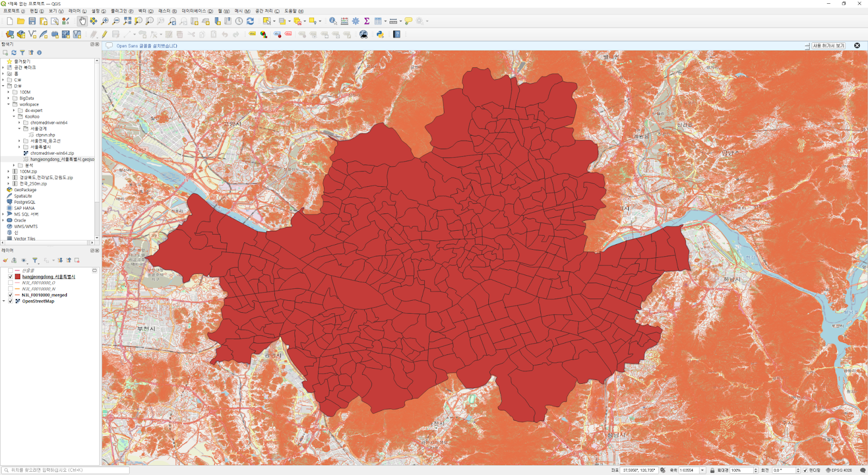Enable the N3L_F0010000_O layer checkbox
The height and width of the screenshot is (475, 868).
pyautogui.click(x=10, y=283)
